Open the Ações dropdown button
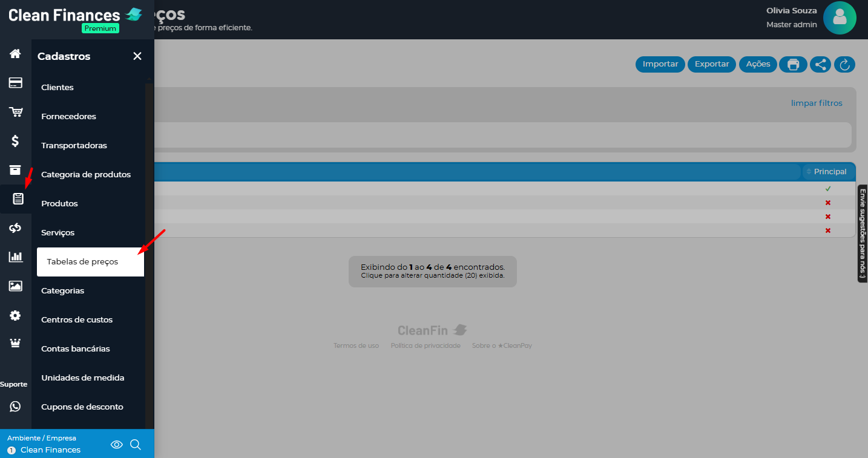868x458 pixels. (758, 64)
